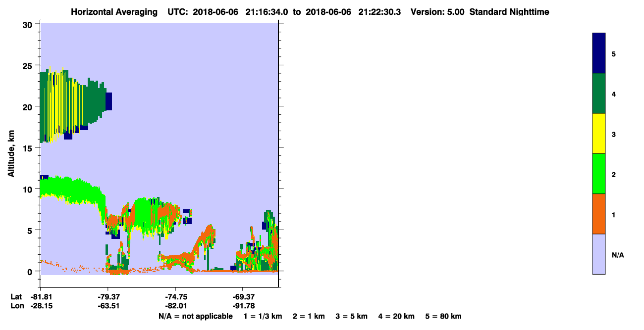Click the 30 tick label on altitude axis
The image size is (644, 330).
(x=28, y=25)
